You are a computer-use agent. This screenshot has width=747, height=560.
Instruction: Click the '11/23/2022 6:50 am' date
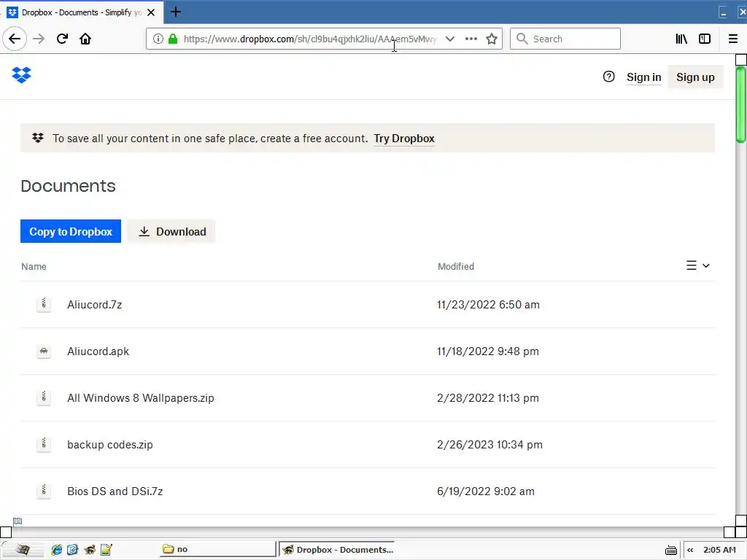click(488, 305)
